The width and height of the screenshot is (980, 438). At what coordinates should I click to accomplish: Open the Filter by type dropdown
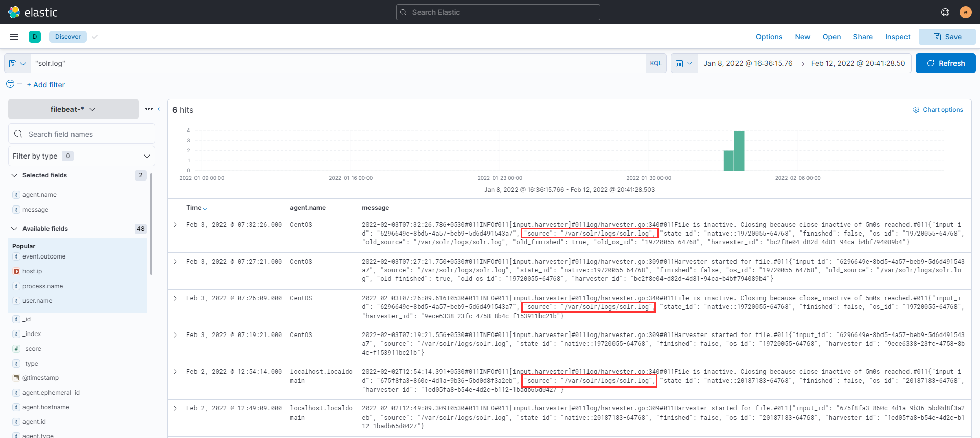82,156
